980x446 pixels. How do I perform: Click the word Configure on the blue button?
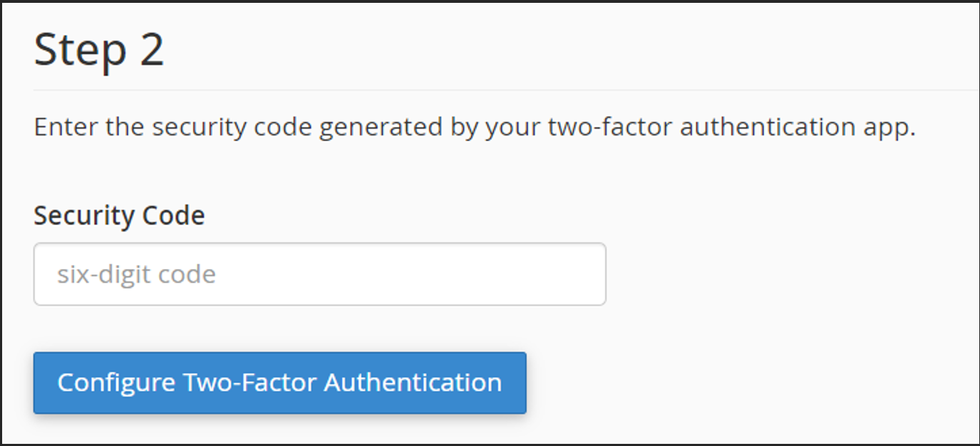(x=116, y=383)
